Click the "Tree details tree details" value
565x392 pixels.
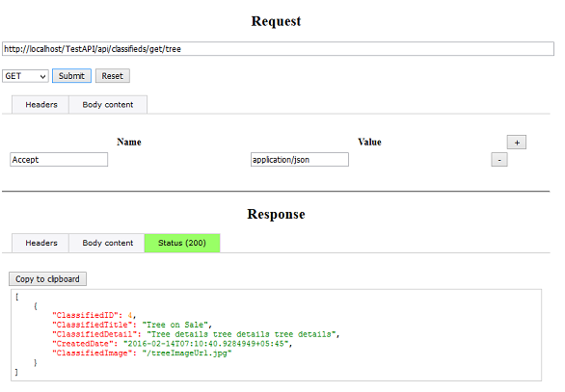(242, 334)
